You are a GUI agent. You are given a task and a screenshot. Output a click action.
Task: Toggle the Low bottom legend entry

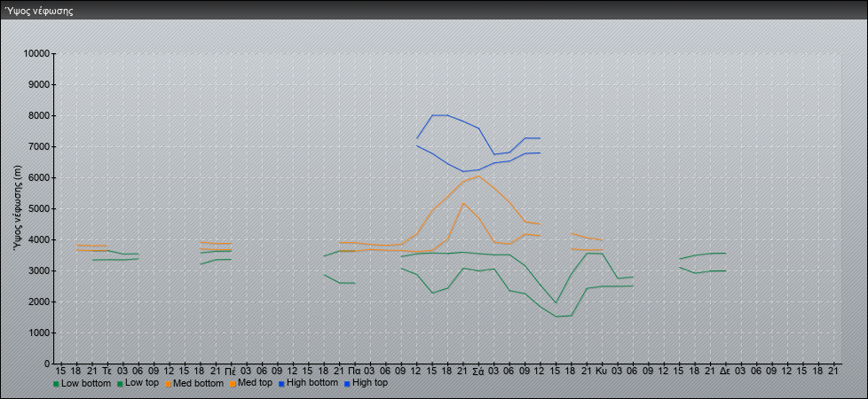point(82,383)
